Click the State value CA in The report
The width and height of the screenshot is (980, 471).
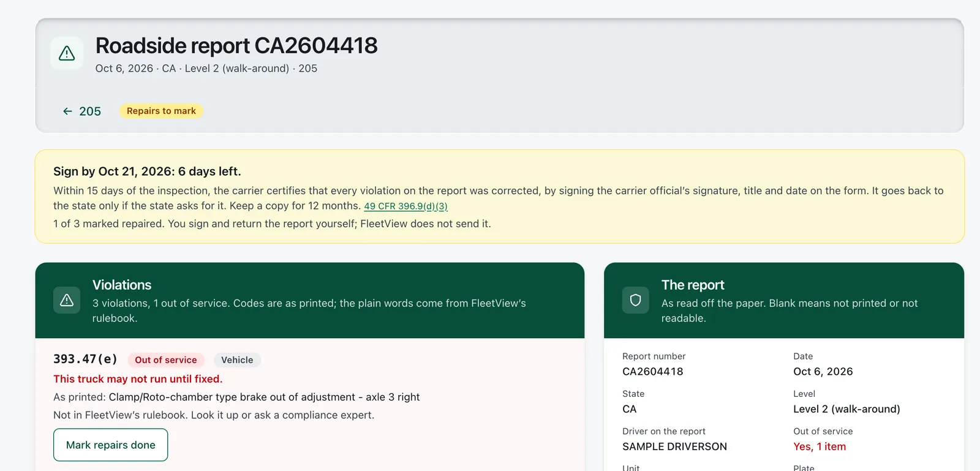[630, 409]
